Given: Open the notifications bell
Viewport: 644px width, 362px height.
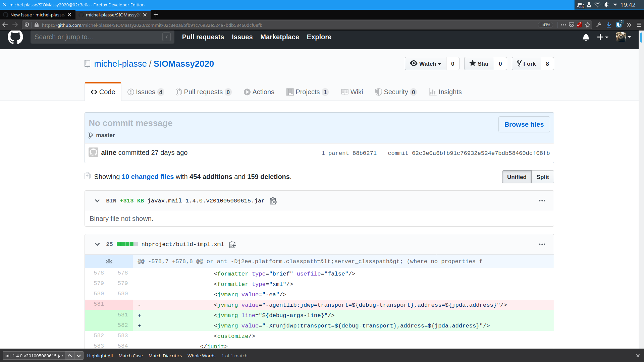Looking at the screenshot, I should (586, 37).
